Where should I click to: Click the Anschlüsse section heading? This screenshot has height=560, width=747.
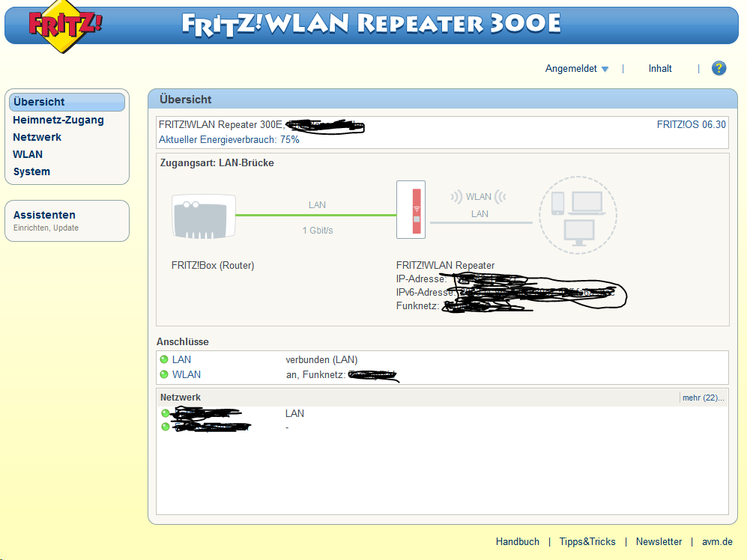pyautogui.click(x=183, y=342)
